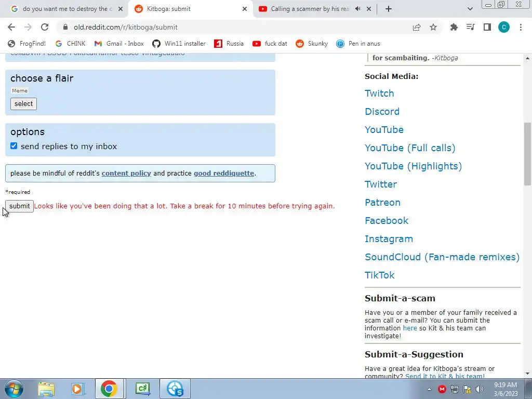Open the content policy link
Screen dimensions: 532x399
coord(126,174)
